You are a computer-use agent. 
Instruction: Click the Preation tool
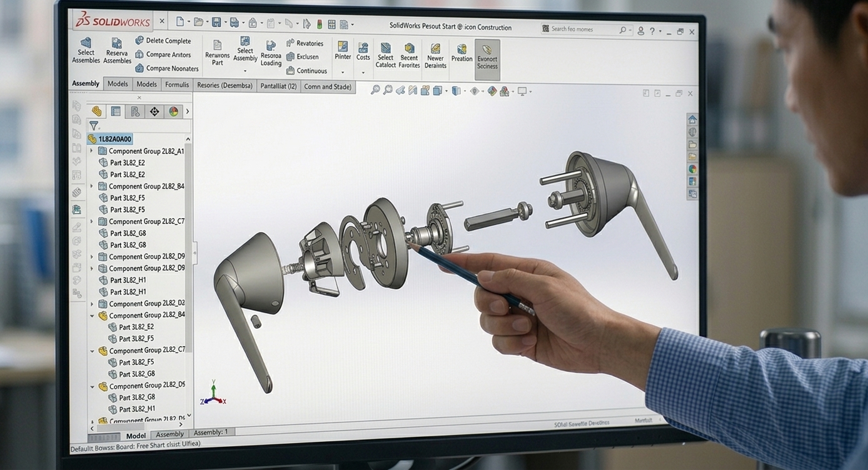(462, 52)
